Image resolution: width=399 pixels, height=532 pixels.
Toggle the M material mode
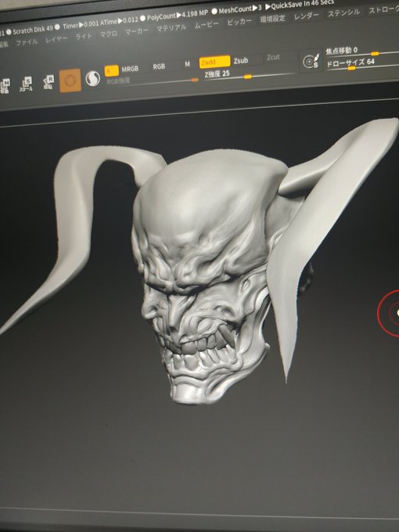(x=187, y=64)
